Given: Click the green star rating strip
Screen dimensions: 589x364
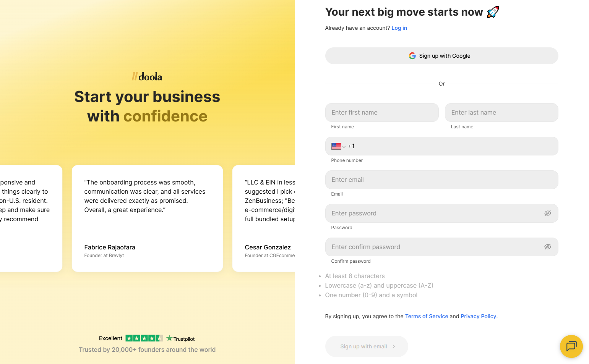Looking at the screenshot, I should pos(143,338).
